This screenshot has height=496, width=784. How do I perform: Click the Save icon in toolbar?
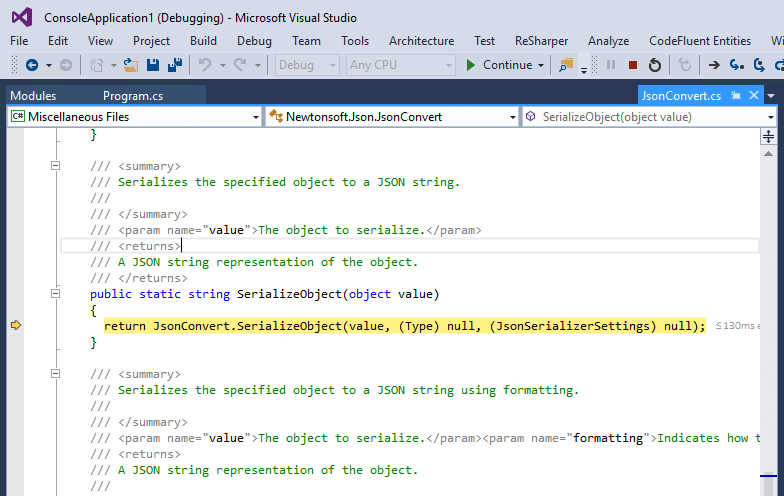[x=153, y=65]
